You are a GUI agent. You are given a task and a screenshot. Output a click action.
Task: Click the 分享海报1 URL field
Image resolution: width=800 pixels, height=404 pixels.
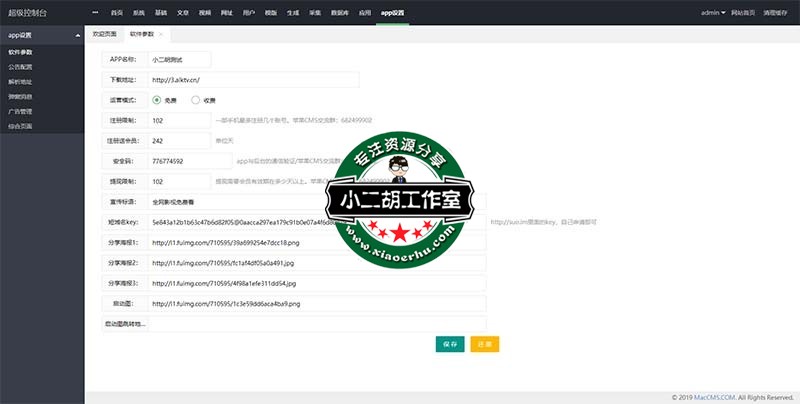click(x=316, y=242)
